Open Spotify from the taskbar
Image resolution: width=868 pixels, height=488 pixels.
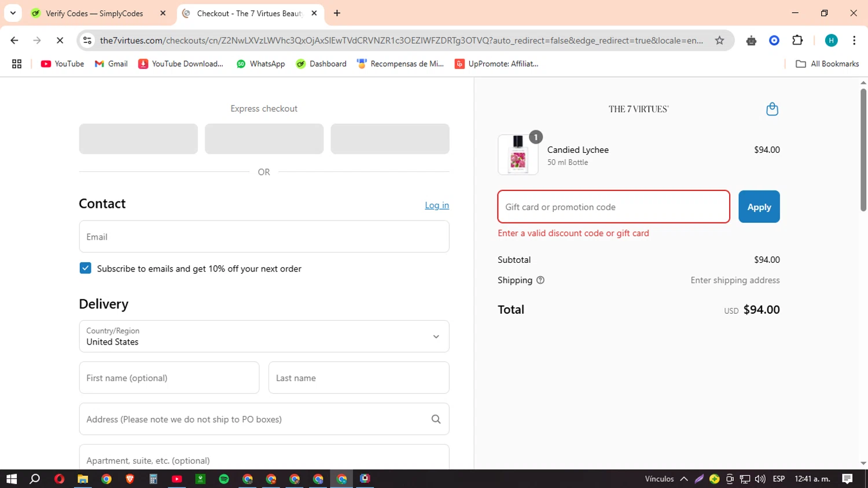(224, 479)
